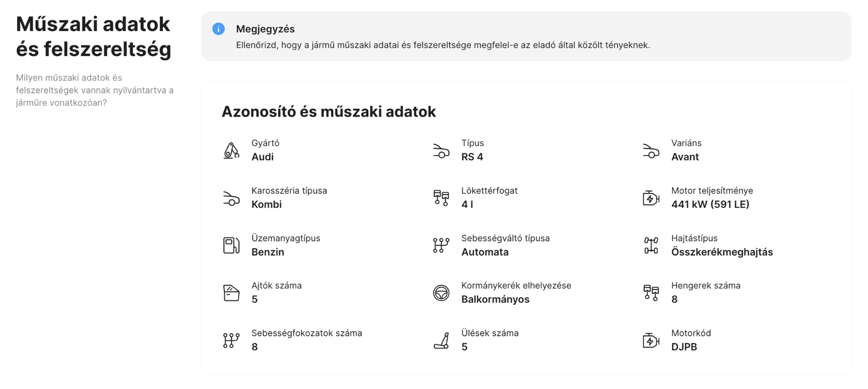This screenshot has width=868, height=389.
Task: Click the transmission value Automata
Action: (485, 252)
